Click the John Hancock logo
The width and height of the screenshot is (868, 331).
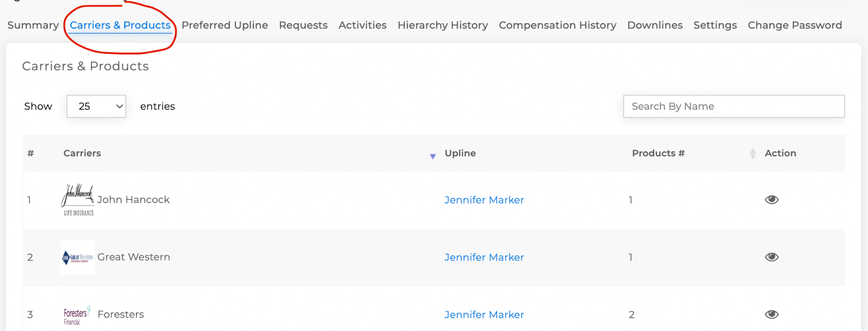[x=78, y=200]
